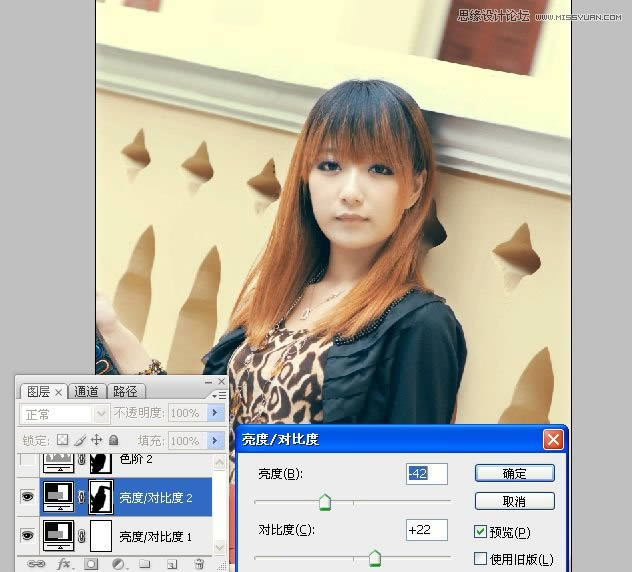The image size is (632, 572).
Task: Create a new layer group
Action: pos(145,564)
